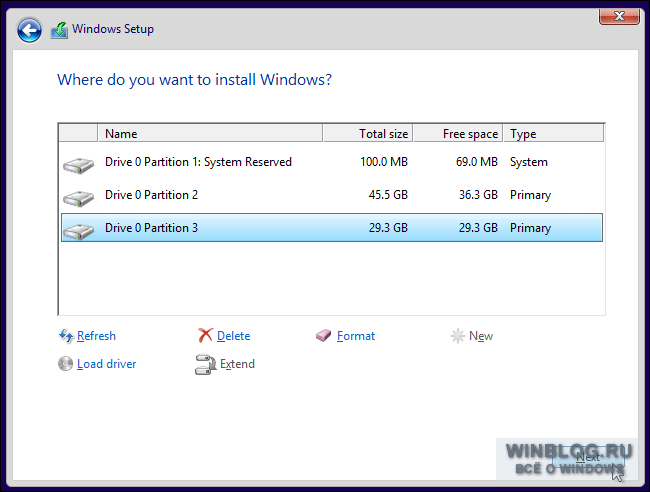650x492 pixels.
Task: Click drive icon for Partition 3
Action: click(78, 231)
